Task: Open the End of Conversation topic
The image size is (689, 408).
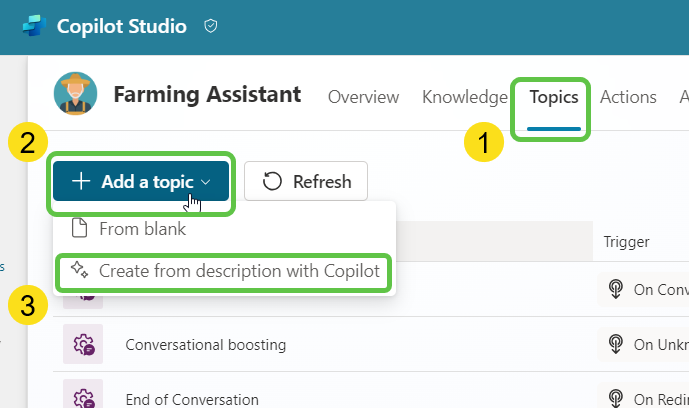Action: 192,400
